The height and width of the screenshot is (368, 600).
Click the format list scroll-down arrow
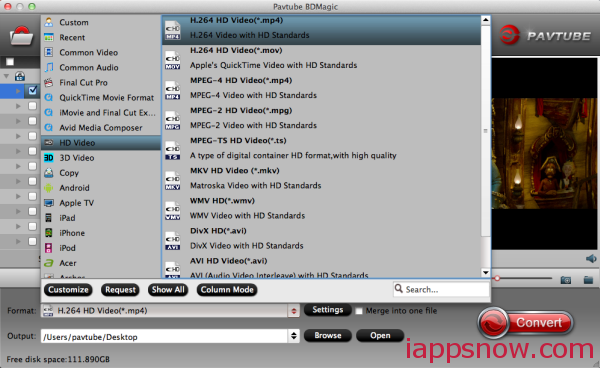tap(486, 273)
